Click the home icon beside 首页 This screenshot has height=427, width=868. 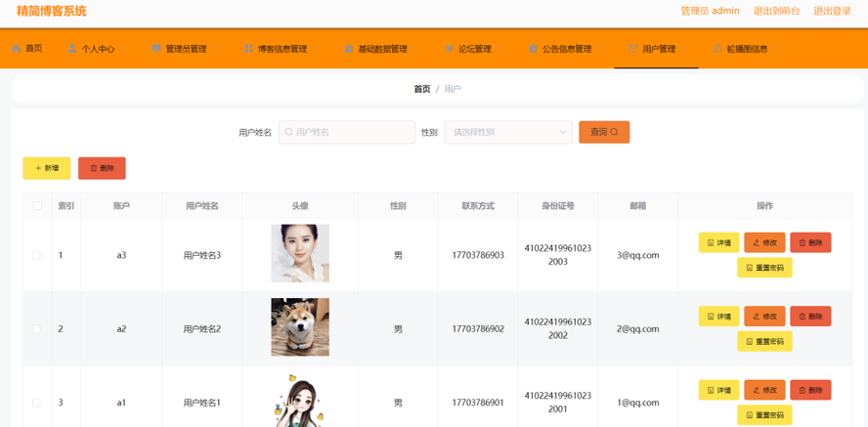[x=16, y=49]
